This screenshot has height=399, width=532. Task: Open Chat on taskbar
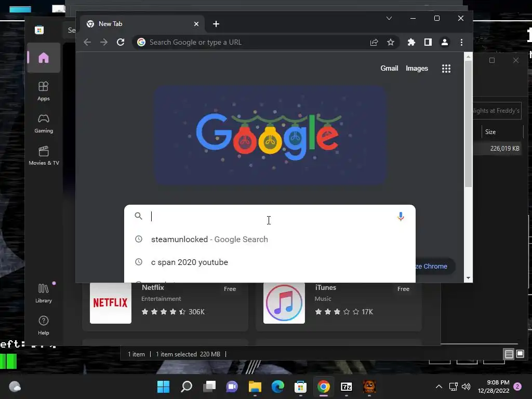point(232,387)
